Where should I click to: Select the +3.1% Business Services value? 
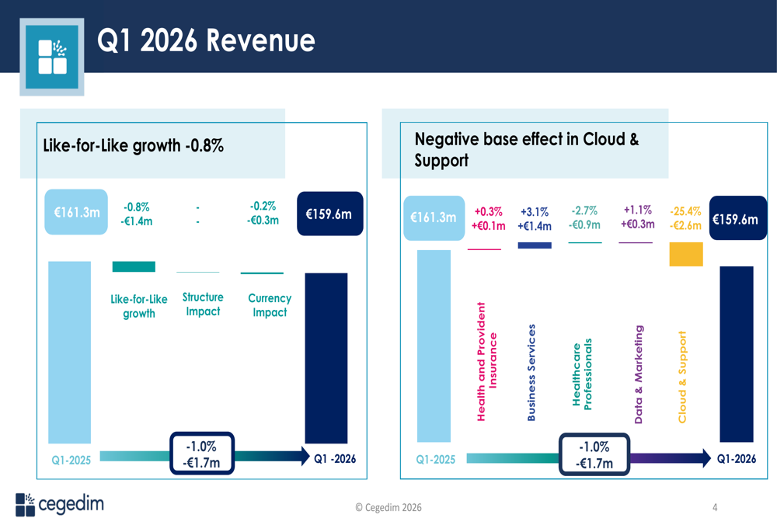click(x=535, y=212)
